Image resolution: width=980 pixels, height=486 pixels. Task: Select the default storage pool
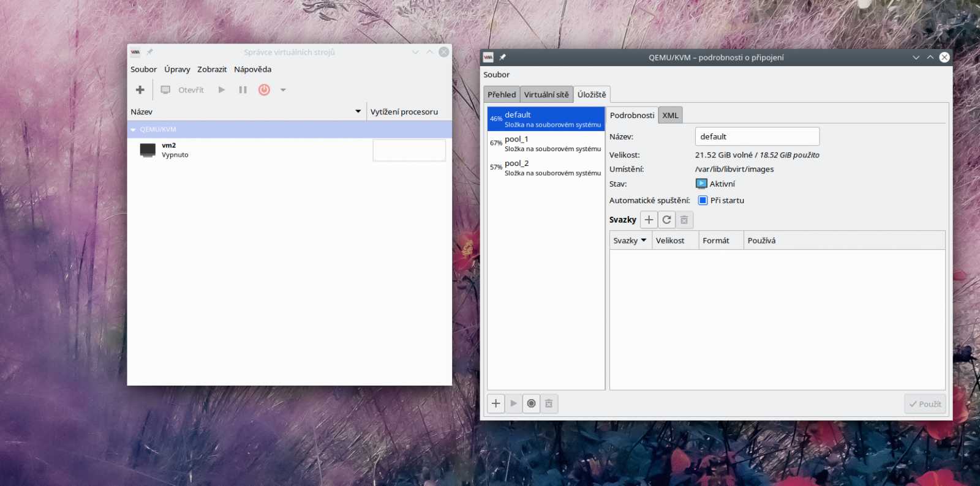pyautogui.click(x=546, y=119)
